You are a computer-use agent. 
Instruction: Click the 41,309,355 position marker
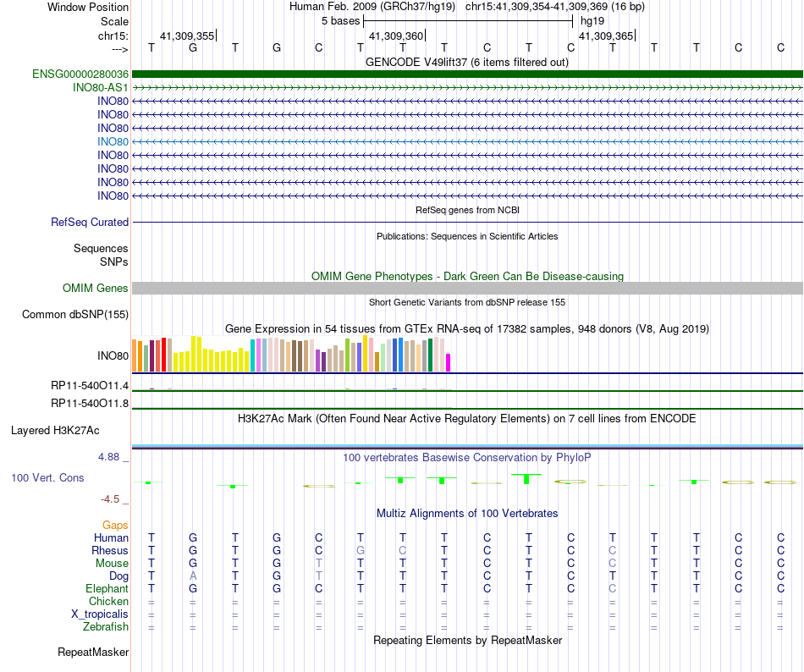188,36
